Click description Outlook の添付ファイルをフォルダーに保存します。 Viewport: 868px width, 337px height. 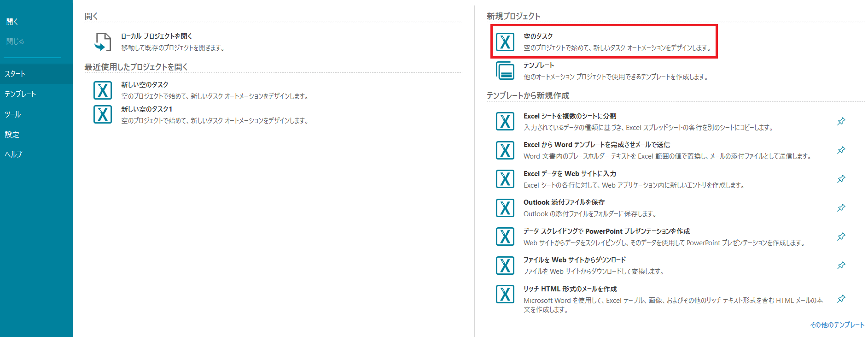click(590, 214)
